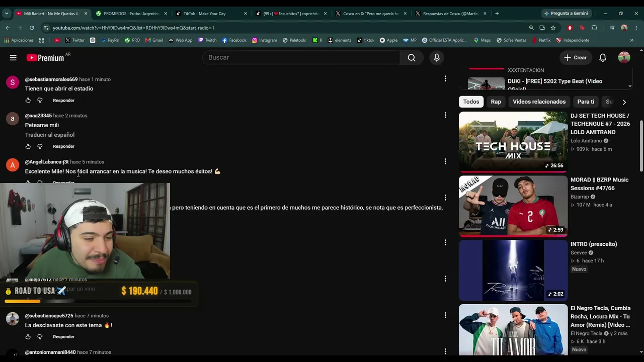The width and height of the screenshot is (644, 362).
Task: Open the YouTube notifications bell
Action: click(603, 58)
